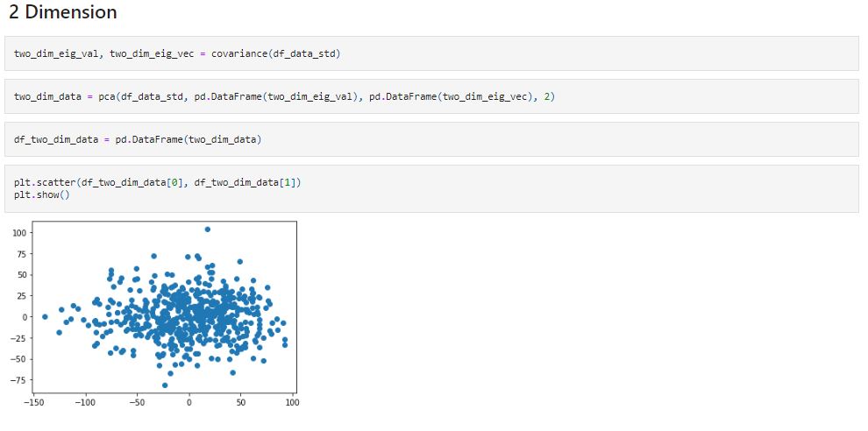Select the df_two_dim_data DataFrame assignment cell

(x=431, y=139)
